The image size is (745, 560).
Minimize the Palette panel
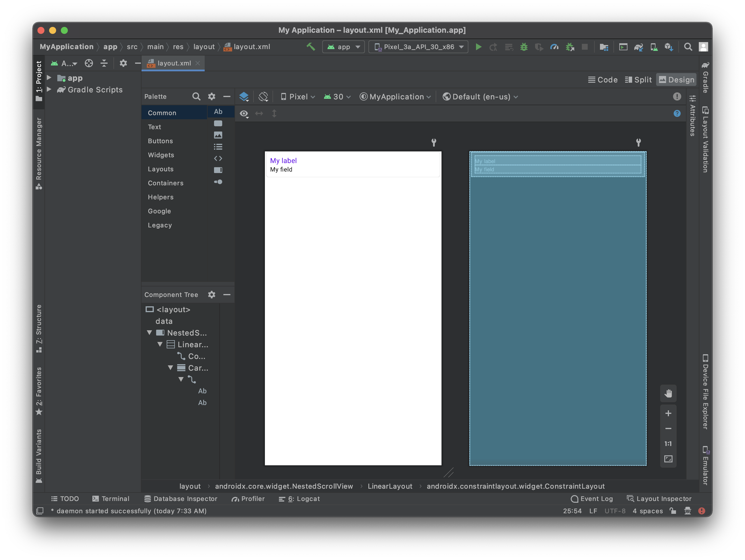click(227, 97)
